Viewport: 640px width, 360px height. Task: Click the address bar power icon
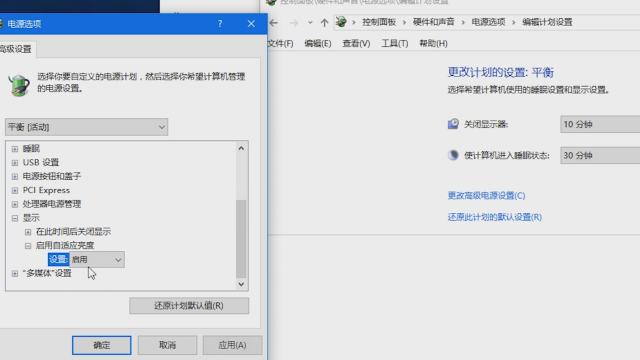tap(341, 22)
